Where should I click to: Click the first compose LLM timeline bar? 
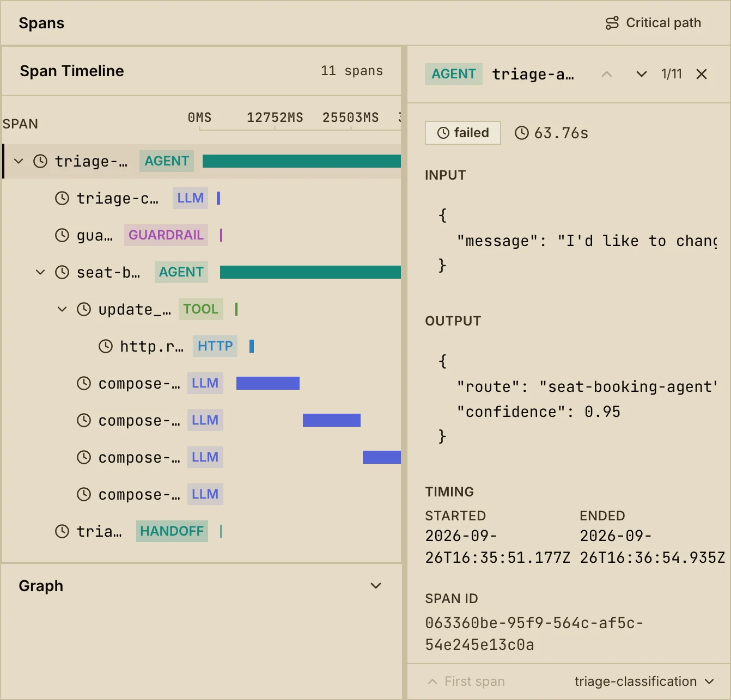point(268,383)
